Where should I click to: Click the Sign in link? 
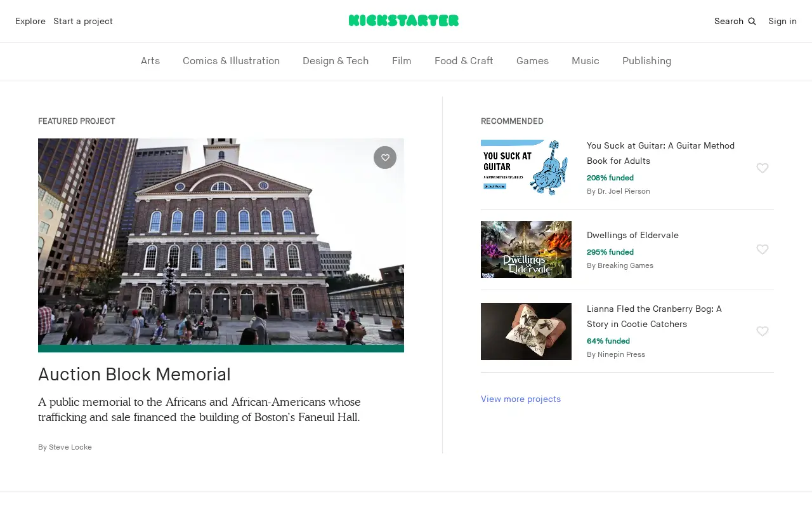782,21
